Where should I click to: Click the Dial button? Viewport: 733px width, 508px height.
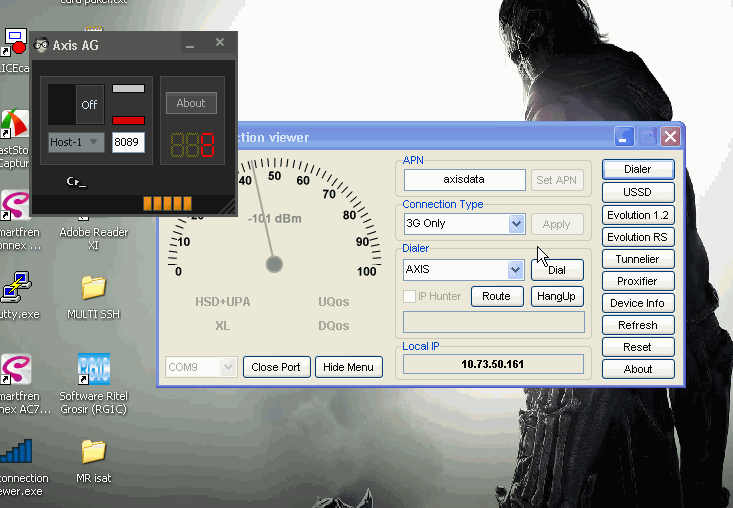[557, 270]
